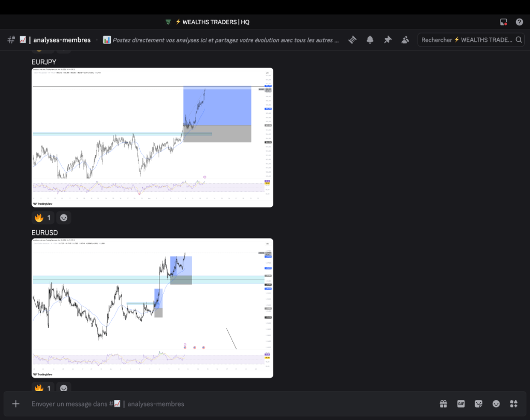This screenshot has height=420, width=530.
Task: Toggle the fire reaction under the EURUSD chart
Action: [x=43, y=387]
